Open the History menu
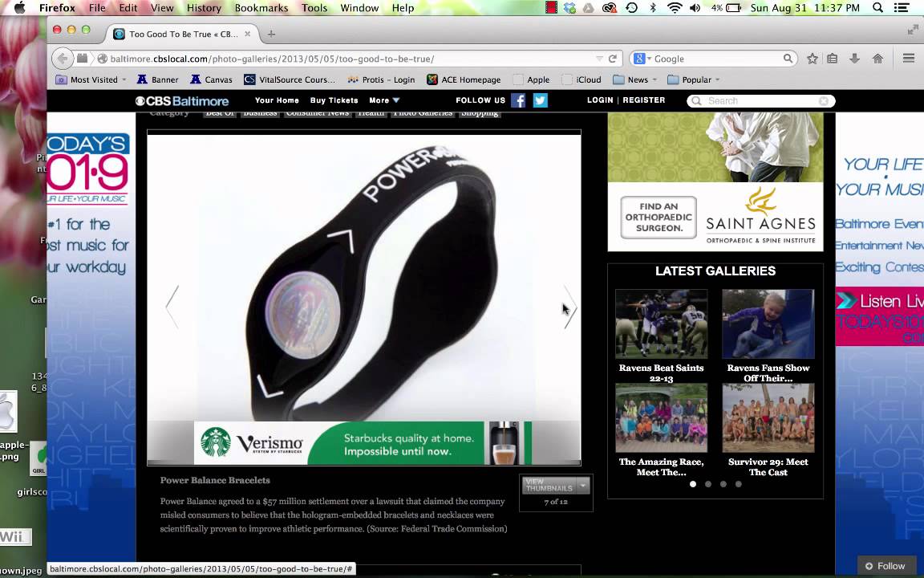This screenshot has height=578, width=924. [x=203, y=8]
